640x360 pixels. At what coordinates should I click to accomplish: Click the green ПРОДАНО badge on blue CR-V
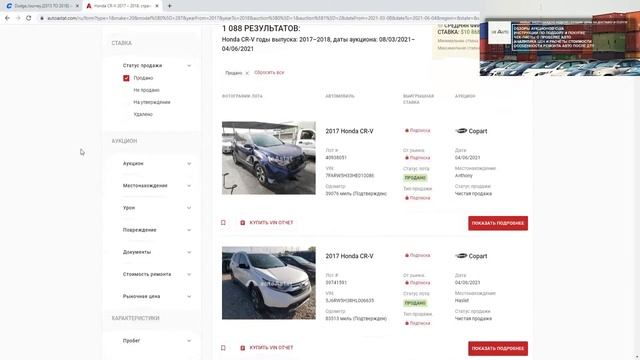tap(415, 178)
